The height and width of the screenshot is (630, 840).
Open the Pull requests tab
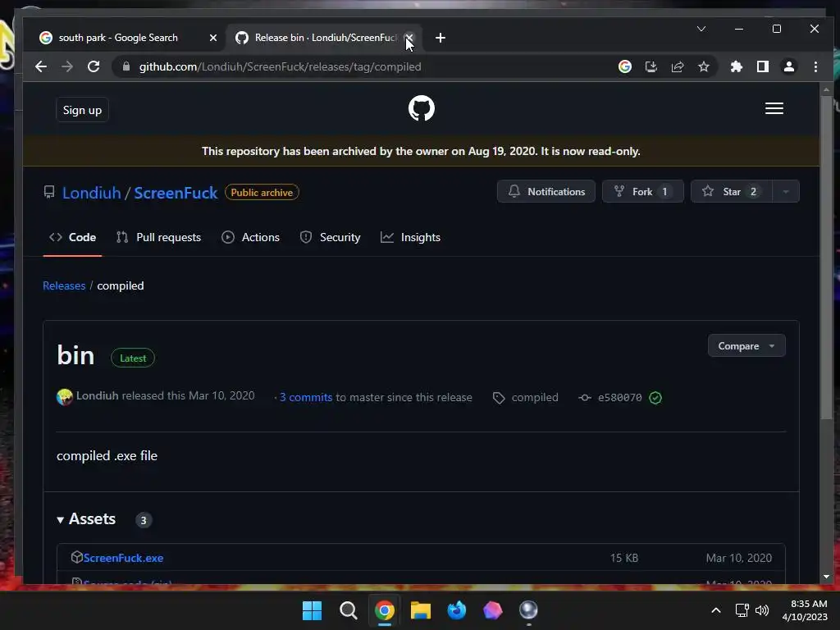click(x=158, y=237)
